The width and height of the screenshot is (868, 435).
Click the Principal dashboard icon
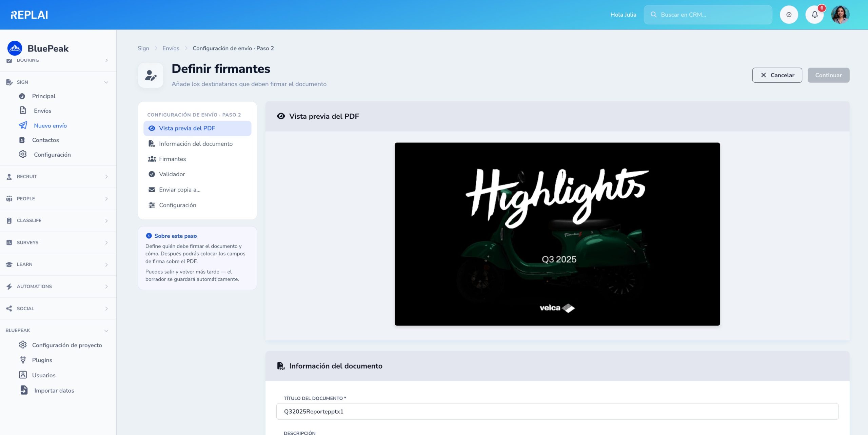point(22,96)
